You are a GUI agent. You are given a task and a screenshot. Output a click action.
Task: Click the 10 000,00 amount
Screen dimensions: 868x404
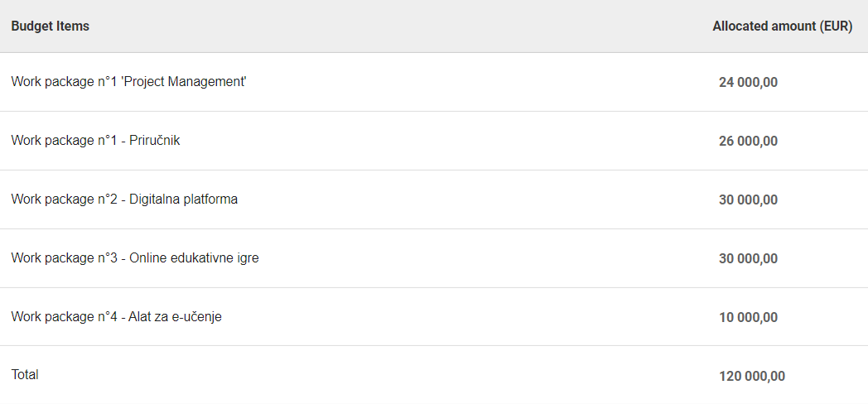click(x=748, y=317)
